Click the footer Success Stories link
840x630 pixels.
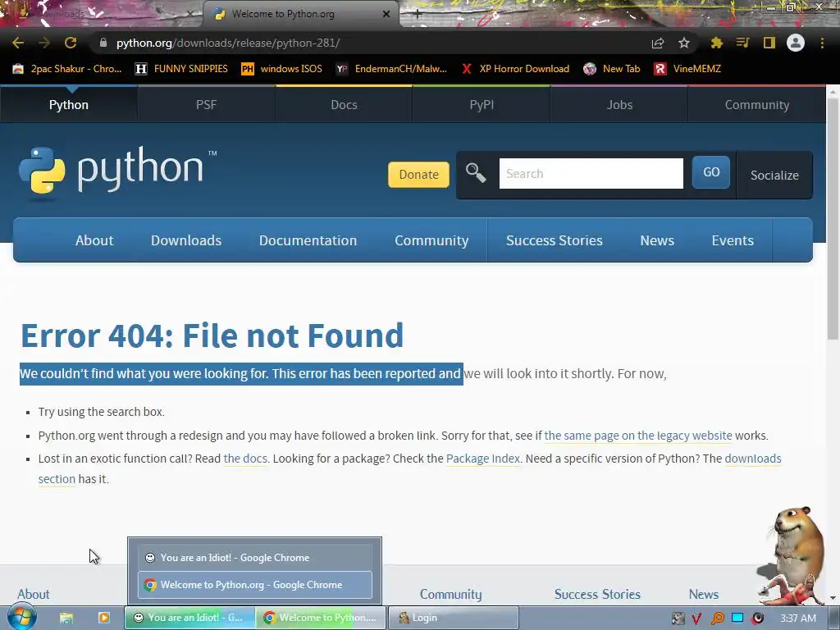coord(597,594)
